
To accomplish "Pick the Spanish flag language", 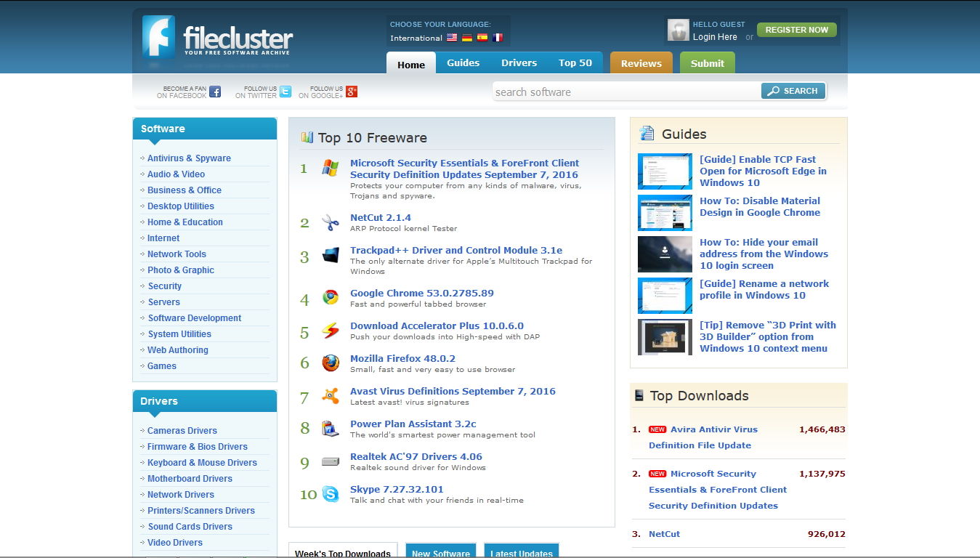I will (482, 37).
